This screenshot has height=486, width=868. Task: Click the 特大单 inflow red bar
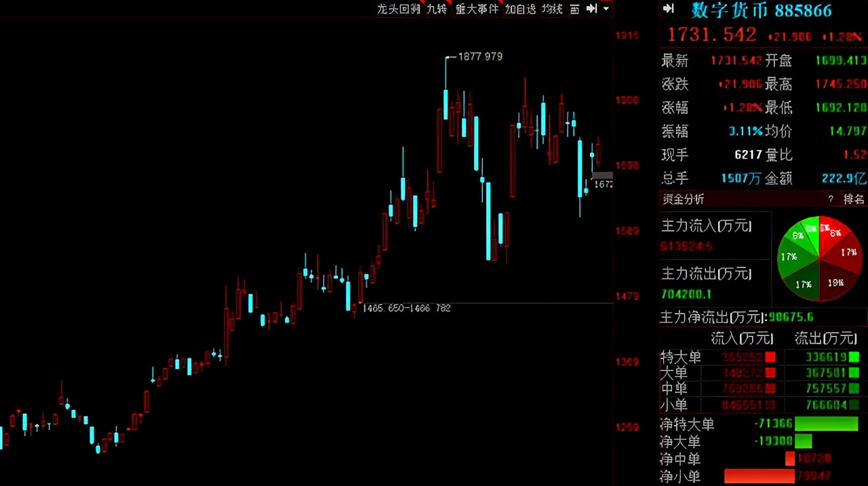coord(770,357)
